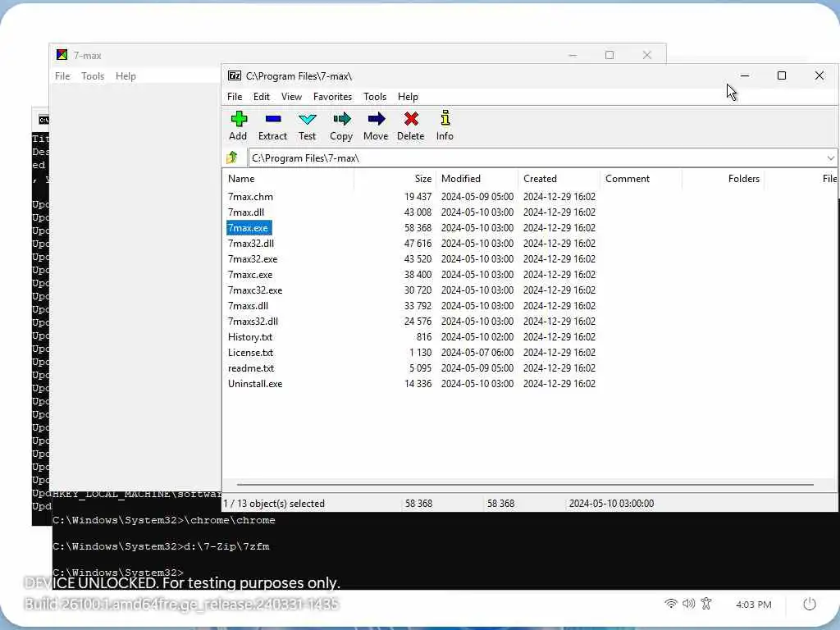The height and width of the screenshot is (630, 840).
Task: Open the View menu
Action: [291, 97]
